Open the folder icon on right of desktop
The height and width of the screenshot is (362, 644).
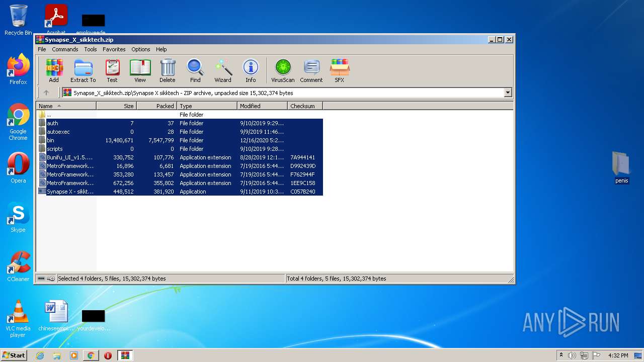[622, 167]
